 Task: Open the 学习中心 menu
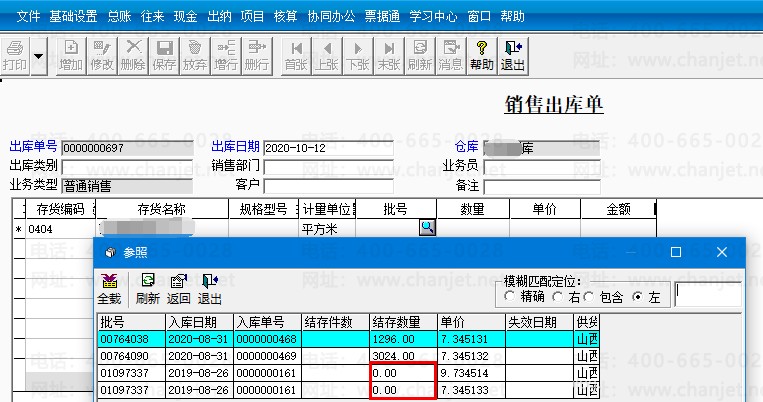pyautogui.click(x=433, y=17)
